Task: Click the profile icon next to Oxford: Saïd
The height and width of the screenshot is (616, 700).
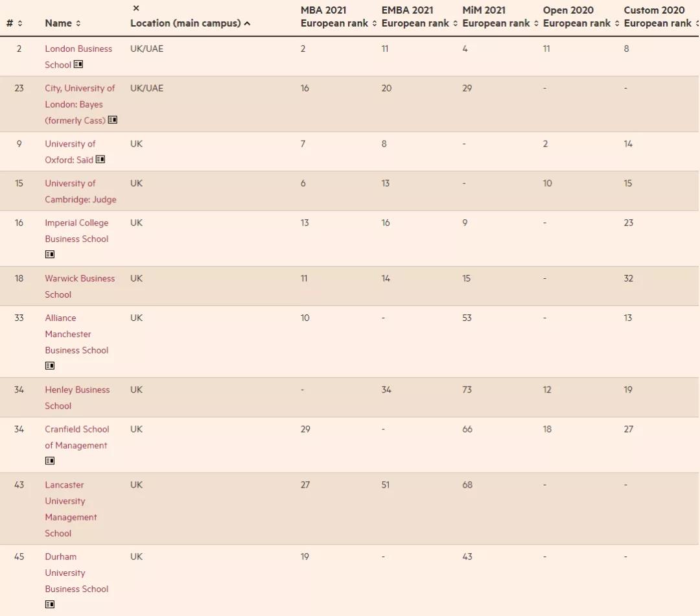Action: (x=100, y=160)
